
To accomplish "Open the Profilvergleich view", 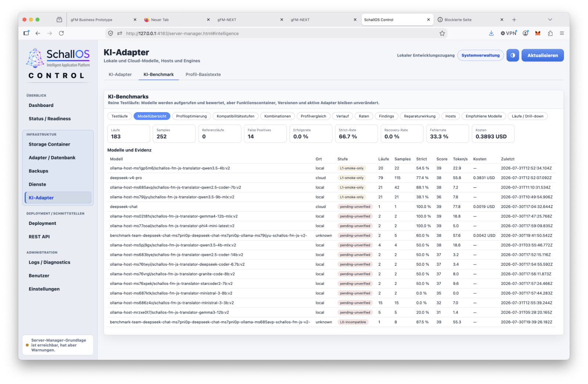I will (313, 116).
